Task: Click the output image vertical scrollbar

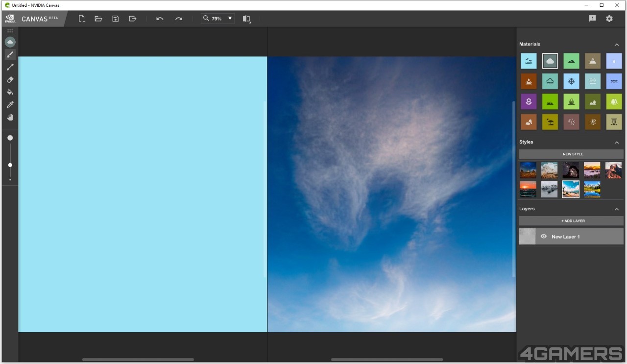Action: pos(514,189)
